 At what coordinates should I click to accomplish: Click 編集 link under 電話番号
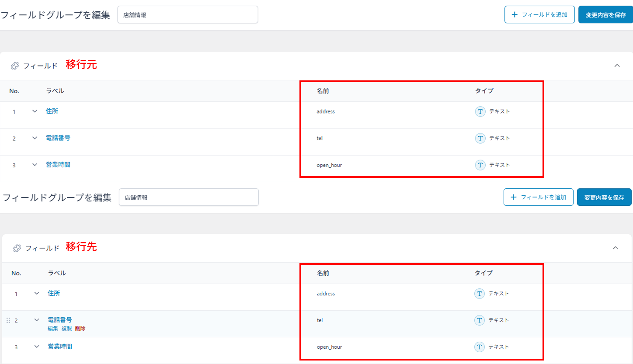pyautogui.click(x=53, y=329)
